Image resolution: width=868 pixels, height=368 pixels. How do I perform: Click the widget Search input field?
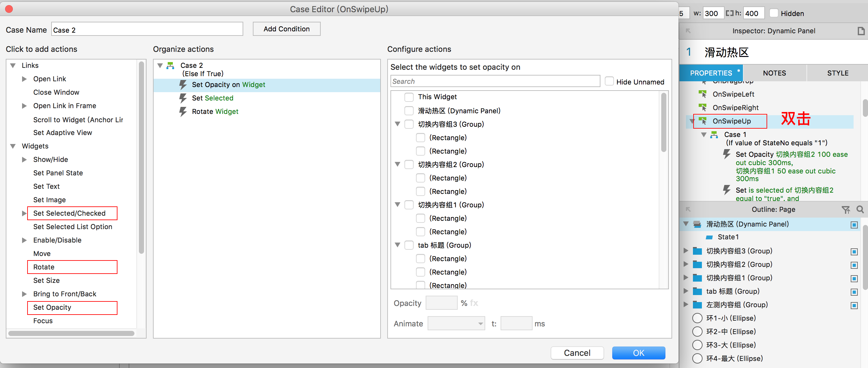(x=495, y=81)
